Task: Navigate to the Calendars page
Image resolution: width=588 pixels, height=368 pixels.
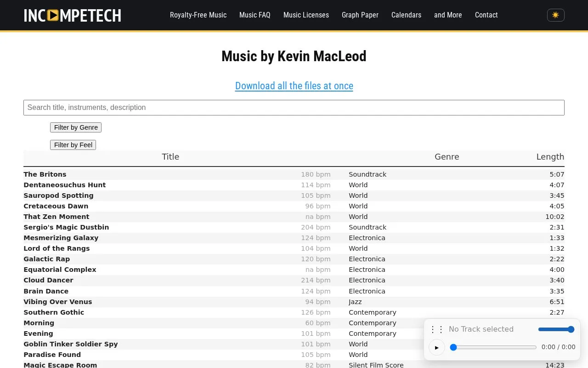Action: coord(406,15)
